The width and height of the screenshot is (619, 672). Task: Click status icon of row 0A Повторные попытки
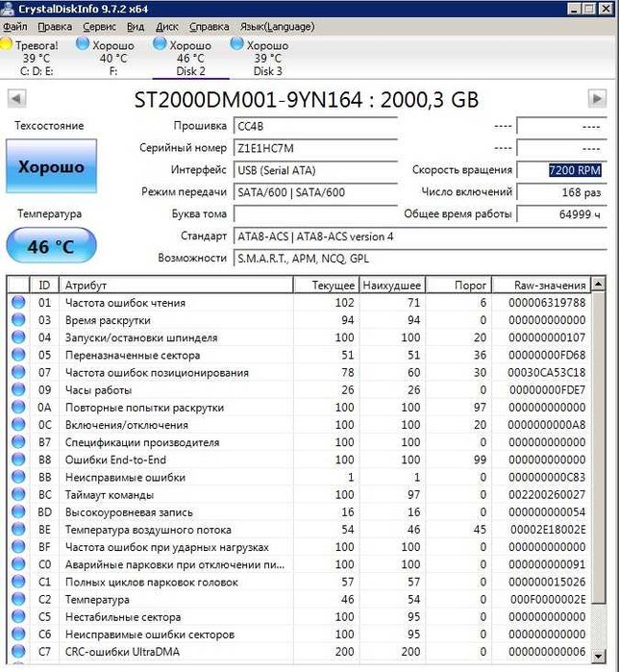click(18, 407)
